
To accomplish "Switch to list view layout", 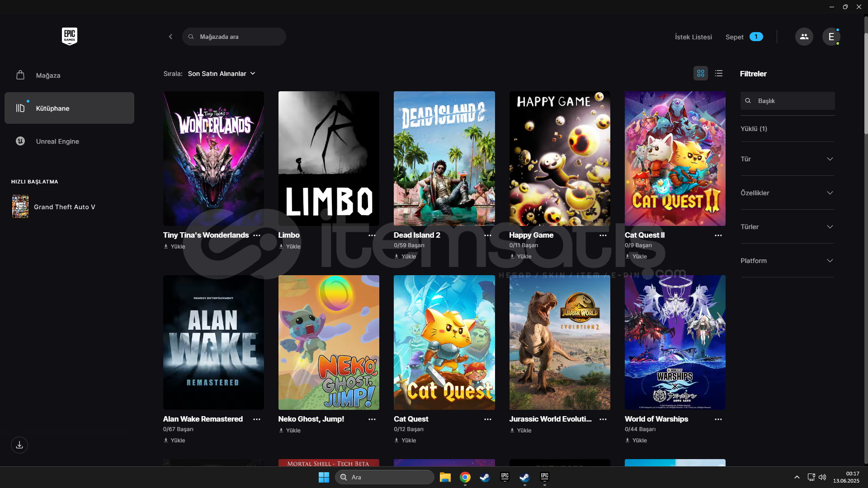I will 718,73.
